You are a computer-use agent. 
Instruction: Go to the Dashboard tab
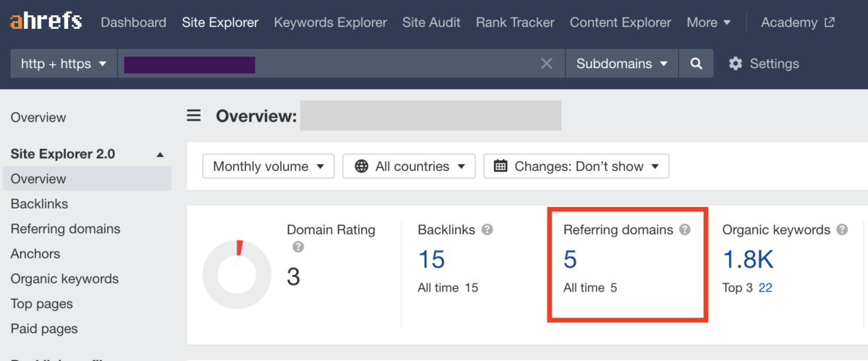pyautogui.click(x=134, y=22)
